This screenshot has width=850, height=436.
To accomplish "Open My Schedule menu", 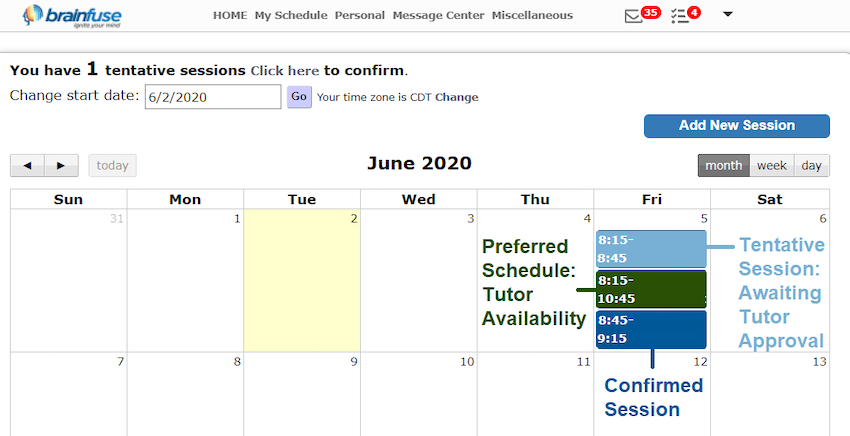I will tap(291, 16).
